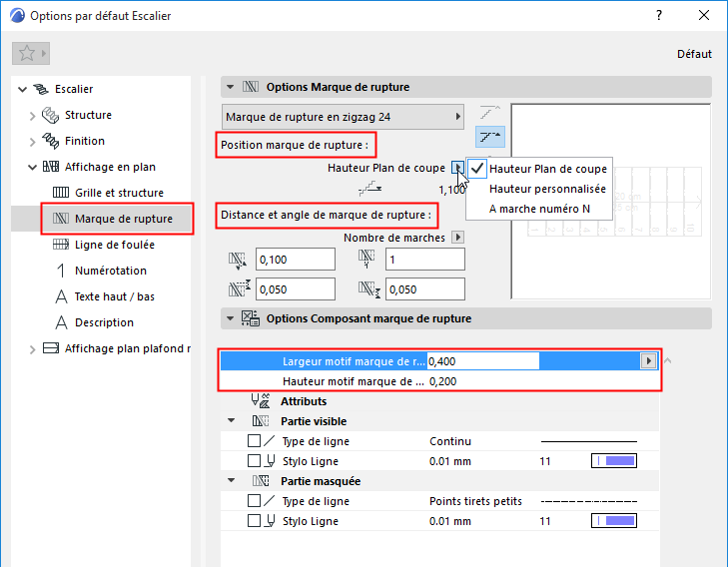Expand the Structure tree node
This screenshot has height=567, width=728.
coord(33,116)
